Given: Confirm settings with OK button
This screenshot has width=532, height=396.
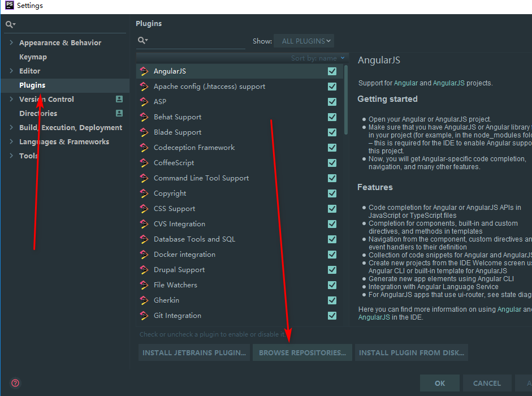Looking at the screenshot, I should [440, 383].
